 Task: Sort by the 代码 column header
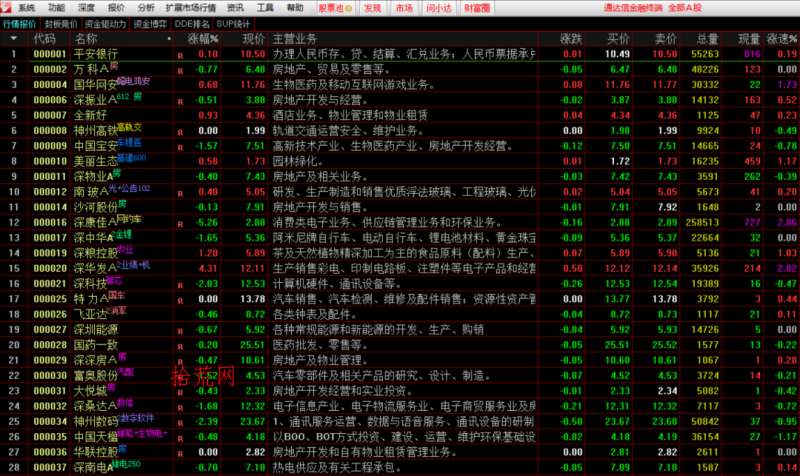(x=44, y=39)
